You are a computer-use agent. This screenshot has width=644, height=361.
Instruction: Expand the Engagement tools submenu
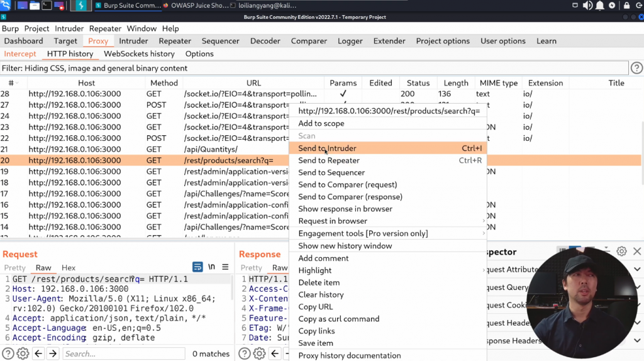363,233
